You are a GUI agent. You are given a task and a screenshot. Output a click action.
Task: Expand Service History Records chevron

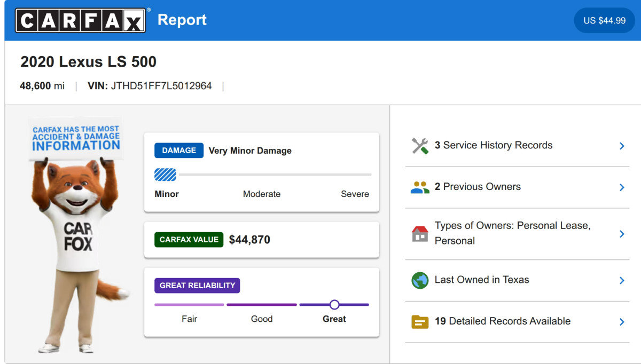(x=622, y=146)
